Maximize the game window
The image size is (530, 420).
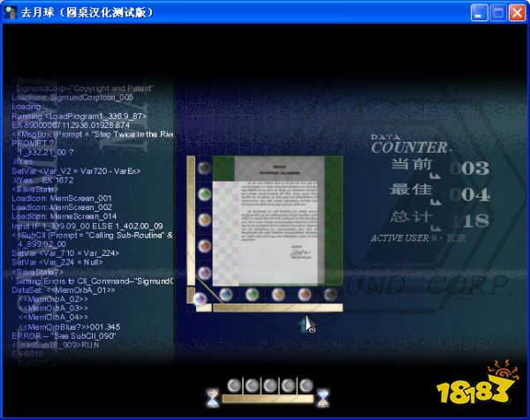(x=498, y=12)
